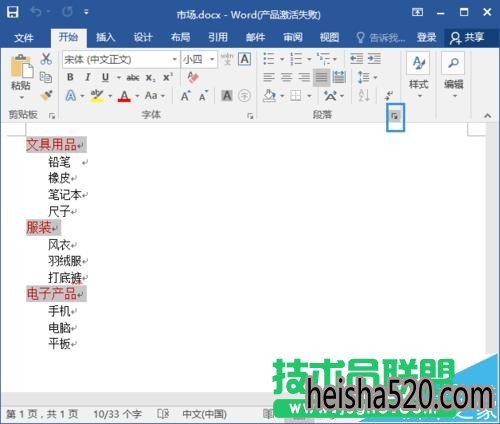This screenshot has height=424, width=500.
Task: Click the 登录 sign-in link
Action: (x=426, y=37)
